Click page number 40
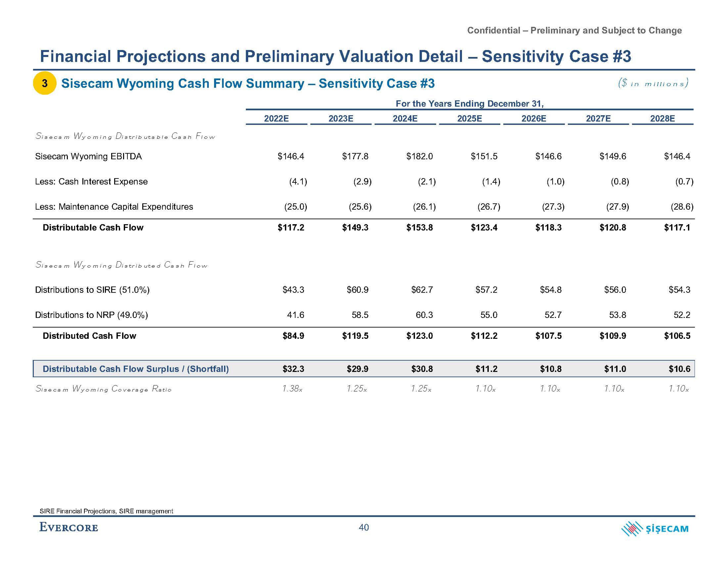 364,527
